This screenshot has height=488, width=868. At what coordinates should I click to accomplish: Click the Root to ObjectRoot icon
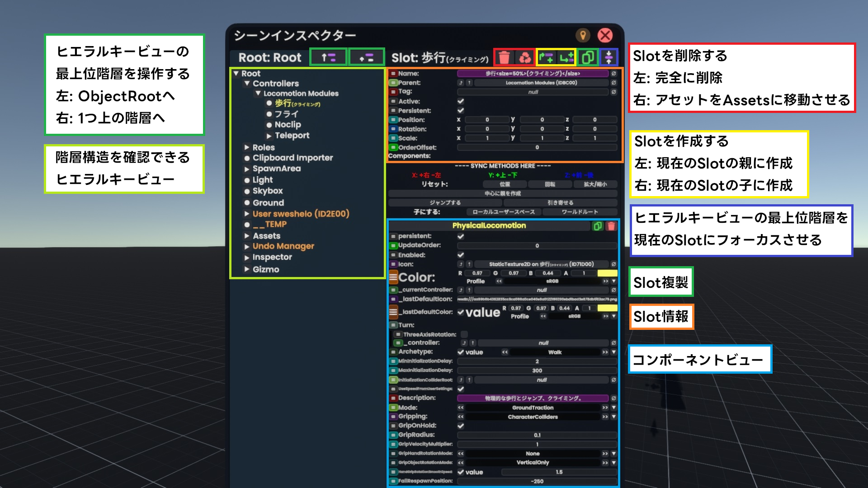point(329,57)
